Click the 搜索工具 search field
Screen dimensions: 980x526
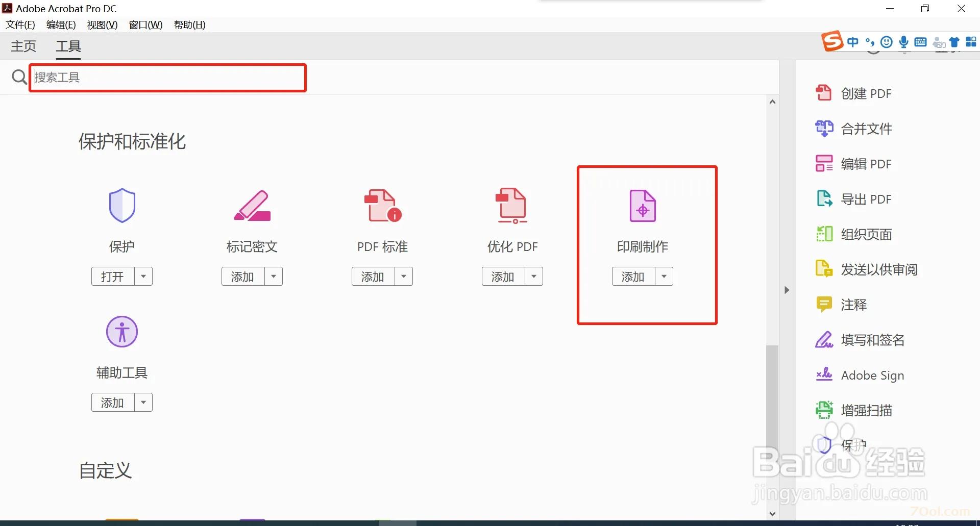coord(168,78)
